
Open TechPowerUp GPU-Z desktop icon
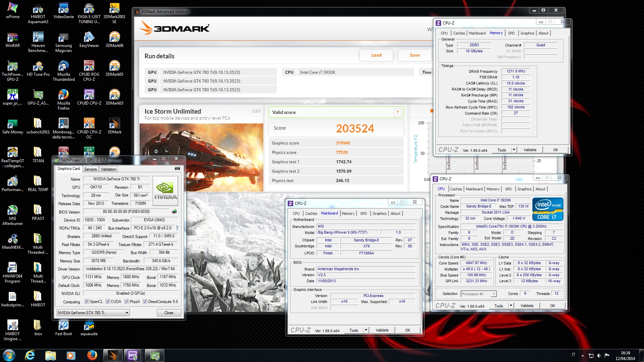[x=13, y=71]
